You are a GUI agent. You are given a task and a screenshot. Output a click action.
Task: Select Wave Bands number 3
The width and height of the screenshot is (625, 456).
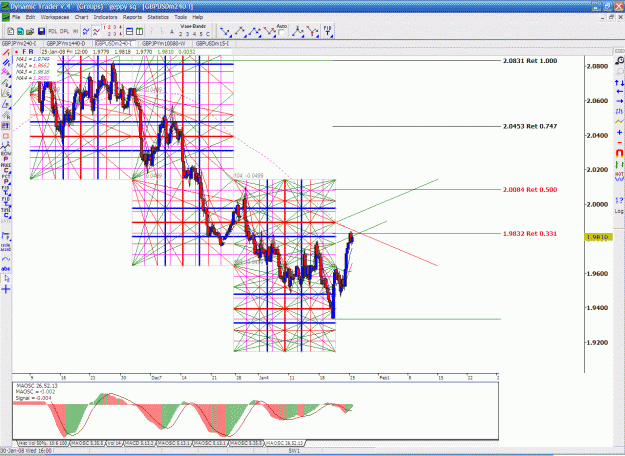tap(187, 34)
